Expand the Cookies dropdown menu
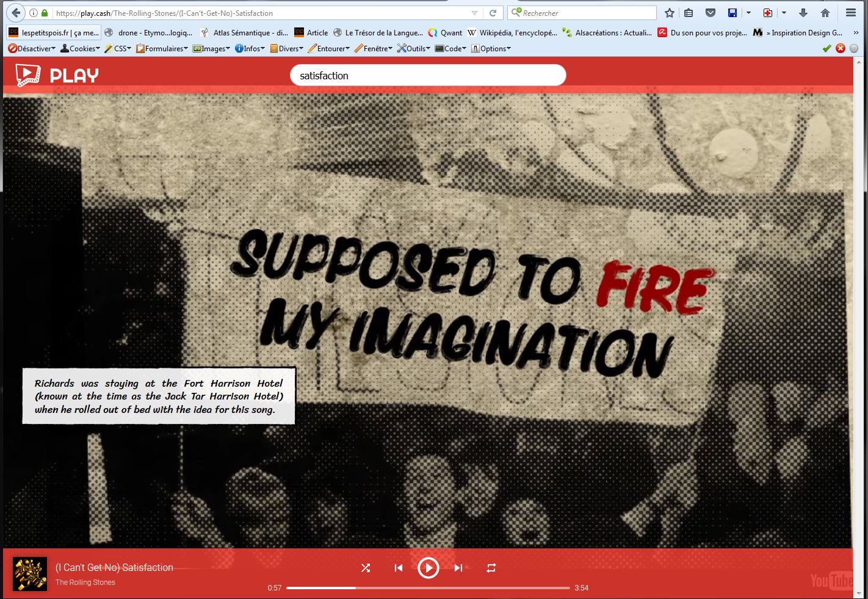This screenshot has width=868, height=599. [x=81, y=49]
